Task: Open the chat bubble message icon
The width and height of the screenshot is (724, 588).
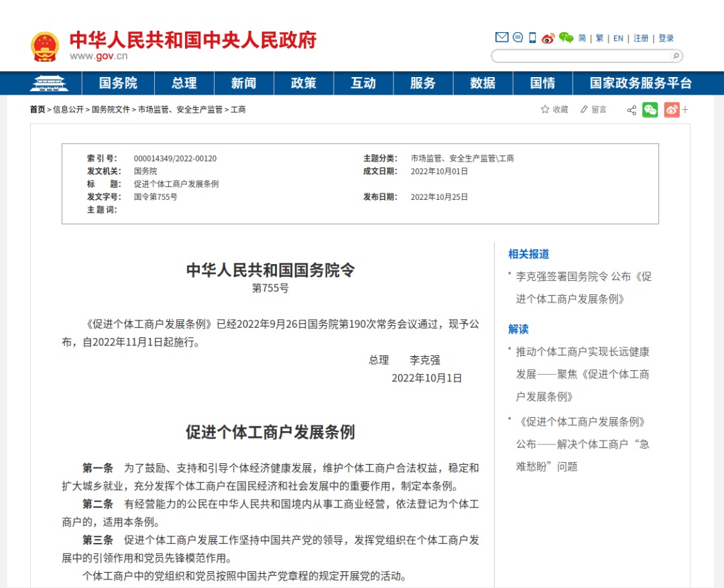Action: (x=518, y=38)
